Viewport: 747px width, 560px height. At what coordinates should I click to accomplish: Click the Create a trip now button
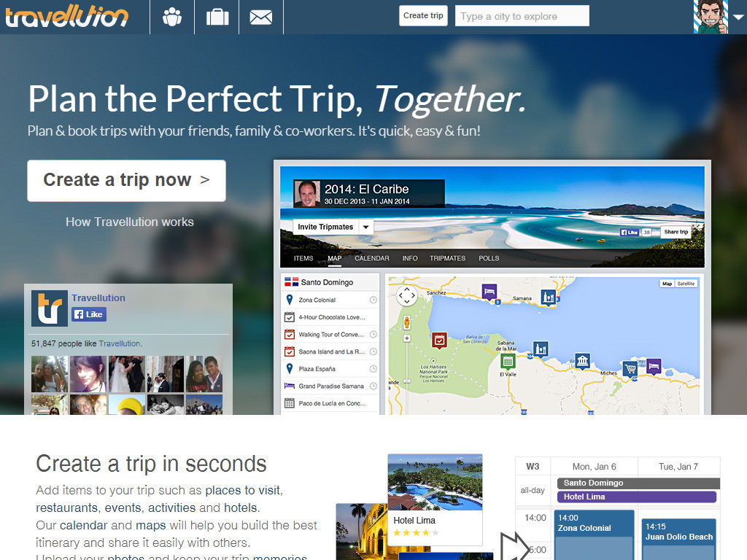coord(126,181)
